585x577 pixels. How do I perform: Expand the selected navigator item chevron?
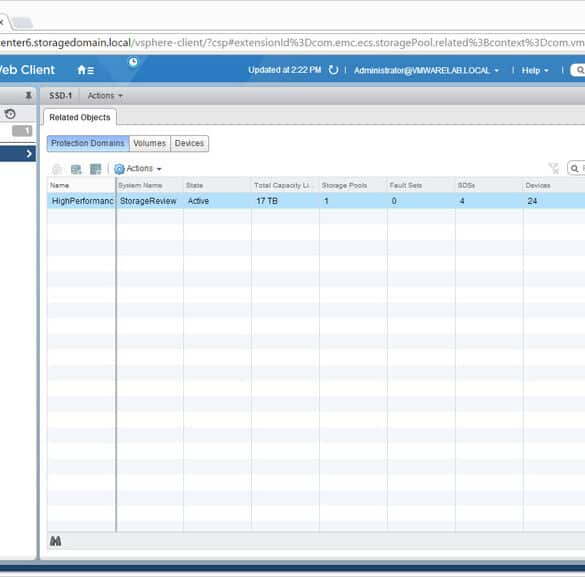[x=29, y=154]
